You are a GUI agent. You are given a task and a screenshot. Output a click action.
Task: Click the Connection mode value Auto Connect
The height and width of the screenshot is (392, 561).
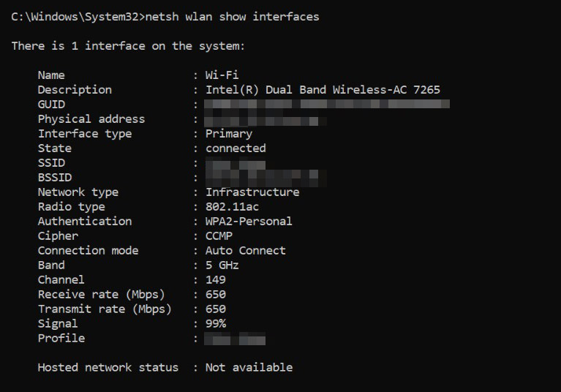tap(246, 251)
